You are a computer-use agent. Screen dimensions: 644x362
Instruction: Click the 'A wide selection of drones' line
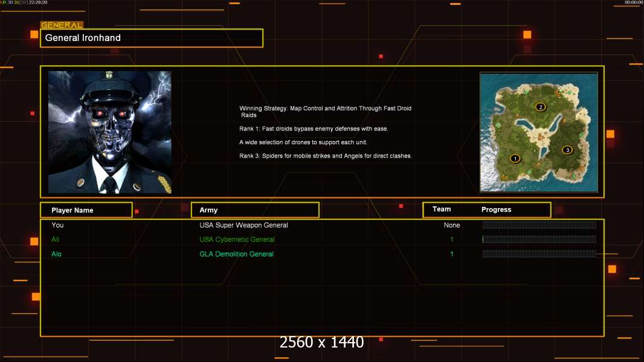(x=303, y=142)
